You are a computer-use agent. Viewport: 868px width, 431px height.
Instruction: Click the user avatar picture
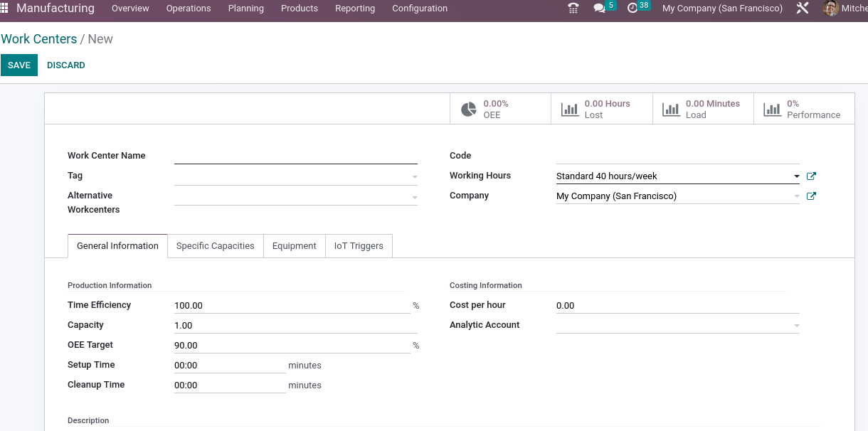click(x=830, y=9)
